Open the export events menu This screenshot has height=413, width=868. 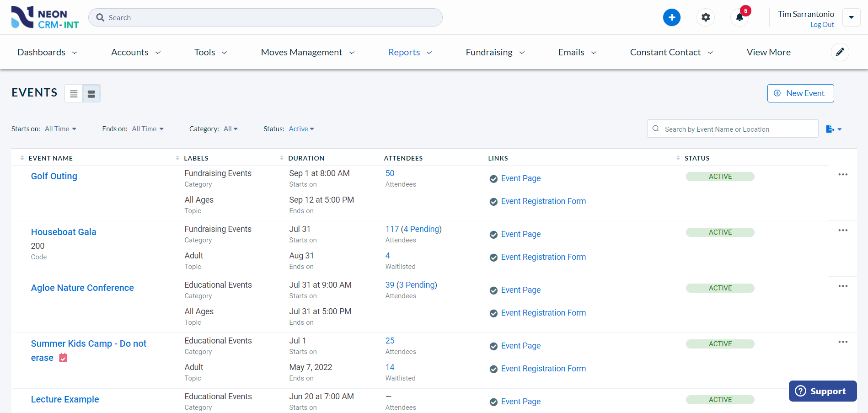click(833, 129)
